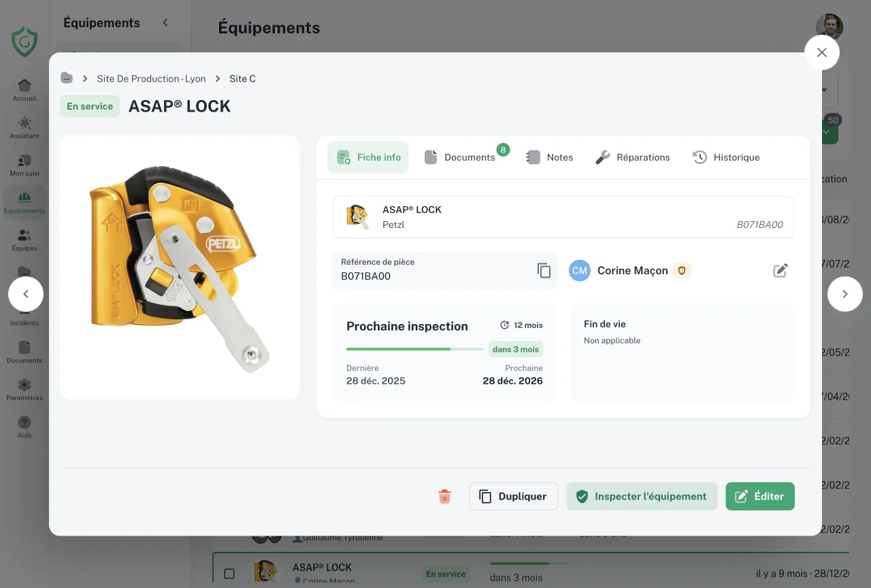Click the green shield app logo

tap(24, 42)
